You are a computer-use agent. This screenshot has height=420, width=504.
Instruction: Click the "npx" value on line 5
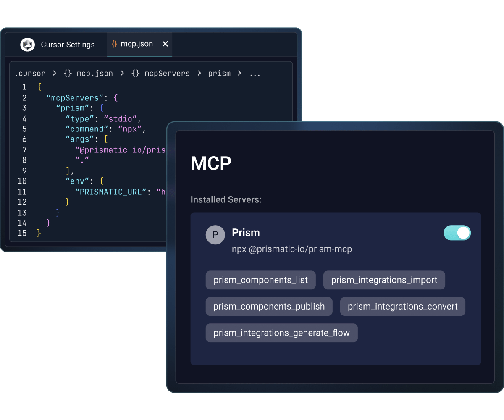pyautogui.click(x=130, y=129)
